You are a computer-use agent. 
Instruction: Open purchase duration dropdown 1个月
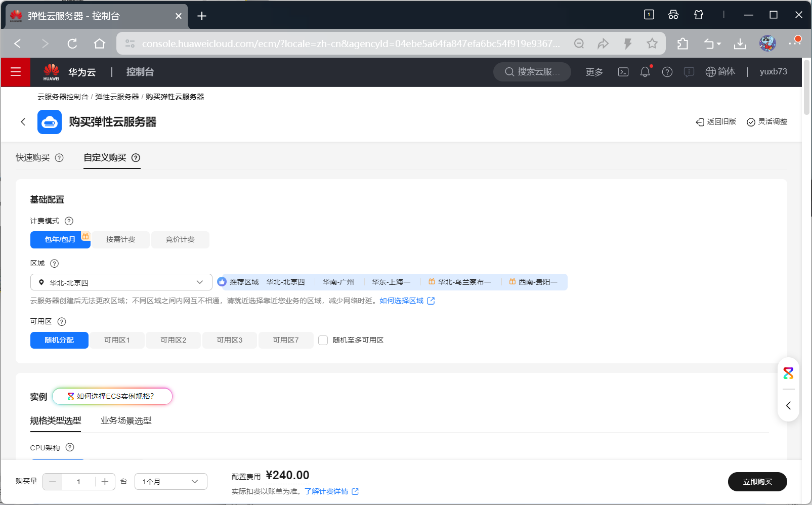[171, 482]
